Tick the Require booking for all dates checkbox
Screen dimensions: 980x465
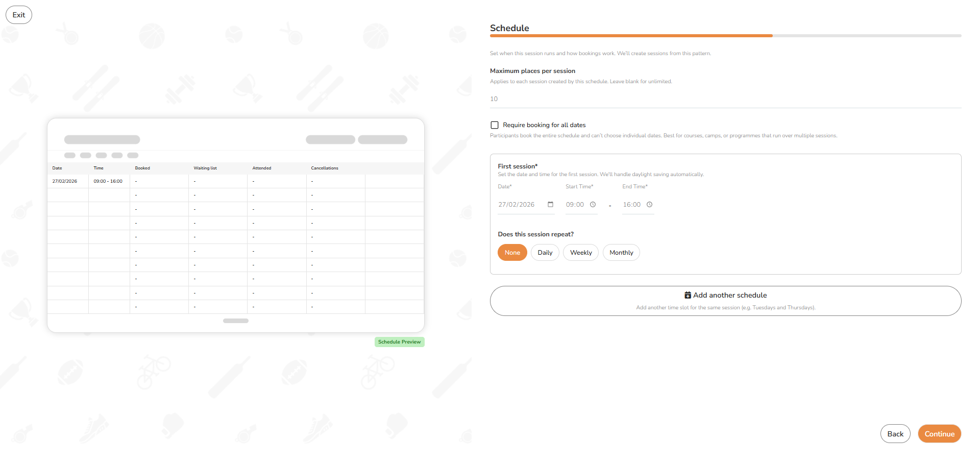pyautogui.click(x=495, y=125)
